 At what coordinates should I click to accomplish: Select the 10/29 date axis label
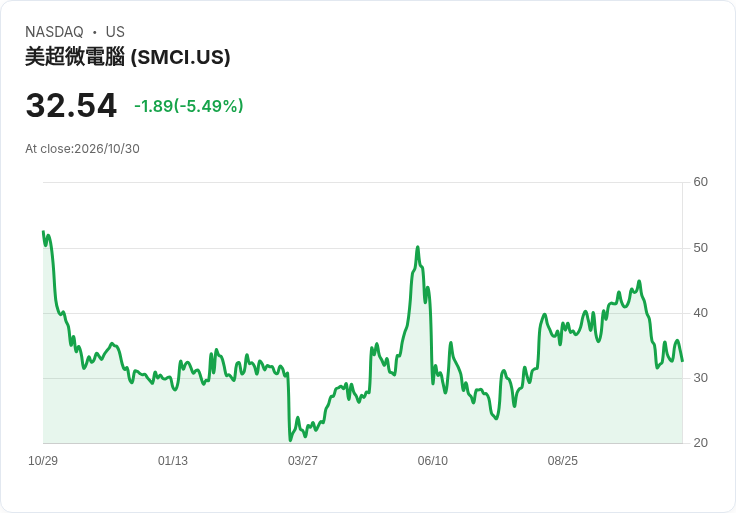tap(43, 461)
